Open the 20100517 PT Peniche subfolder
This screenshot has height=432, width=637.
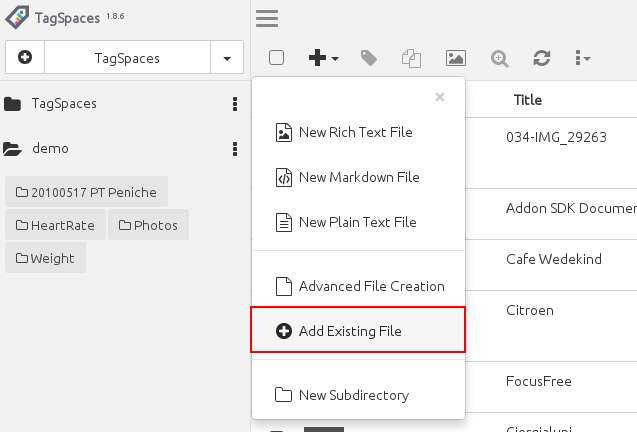86,192
